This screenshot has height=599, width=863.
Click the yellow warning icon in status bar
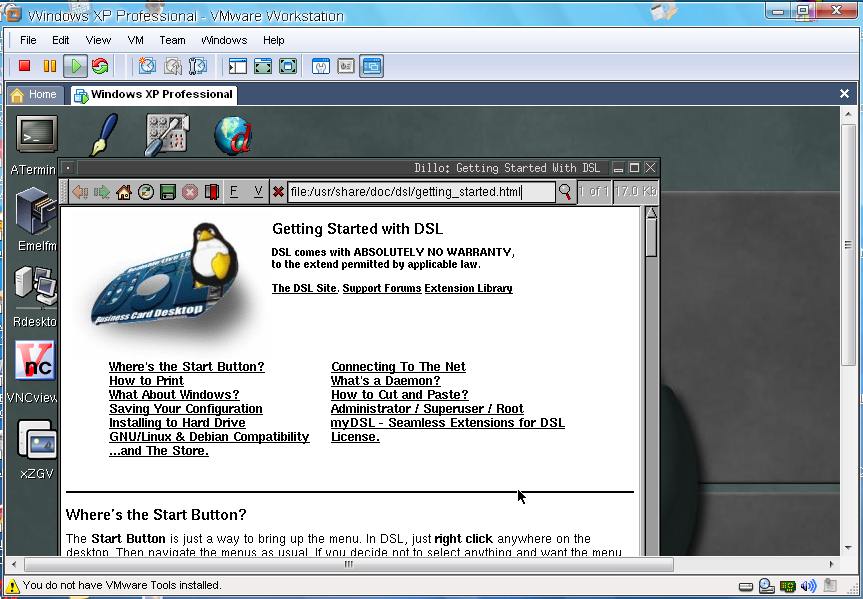point(12,586)
